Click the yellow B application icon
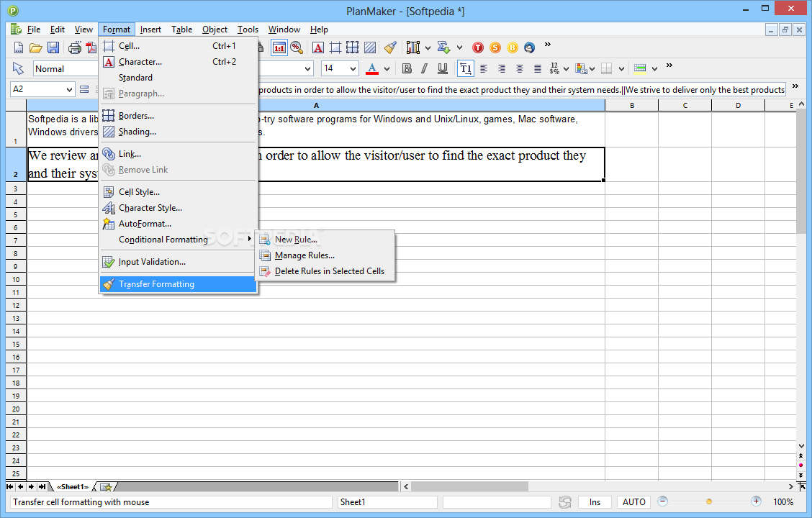The width and height of the screenshot is (812, 518). pyautogui.click(x=512, y=48)
